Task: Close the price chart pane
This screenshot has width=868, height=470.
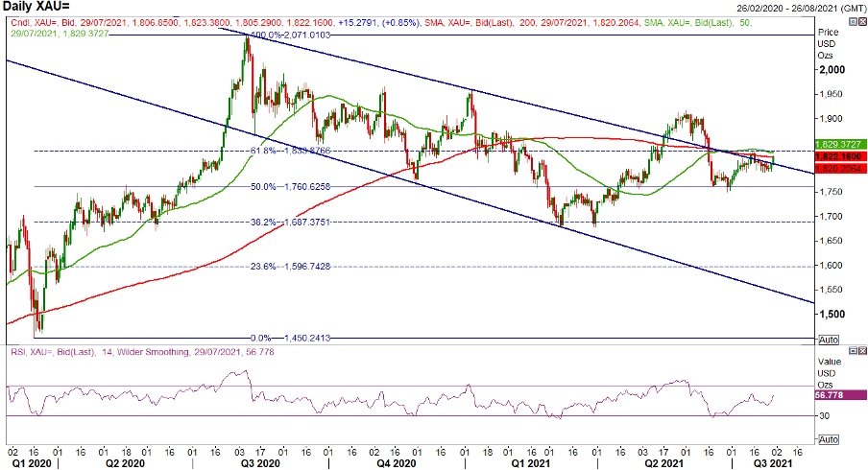Action: coord(862,21)
